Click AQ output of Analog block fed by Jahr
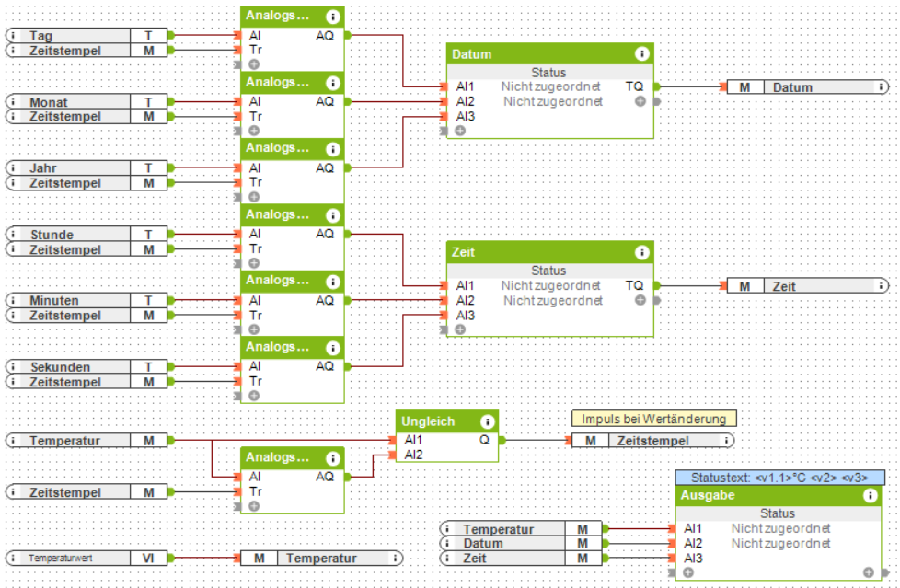 [347, 167]
